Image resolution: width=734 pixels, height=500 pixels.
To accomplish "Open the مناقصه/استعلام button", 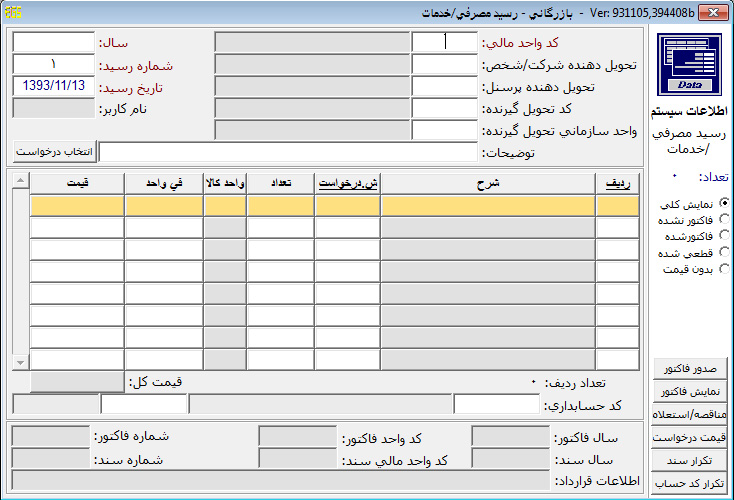I will coord(690,414).
